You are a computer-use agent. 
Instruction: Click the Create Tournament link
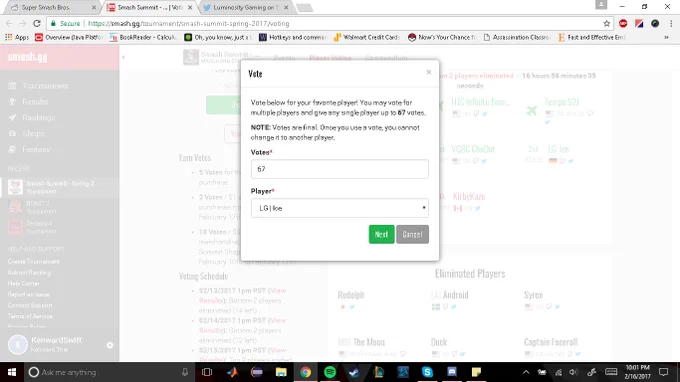click(33, 261)
